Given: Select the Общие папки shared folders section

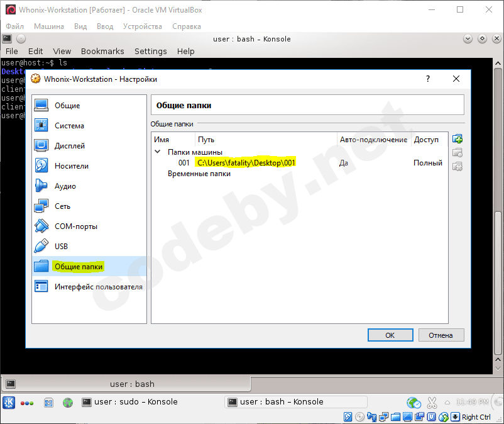Looking at the screenshot, I should [89, 266].
